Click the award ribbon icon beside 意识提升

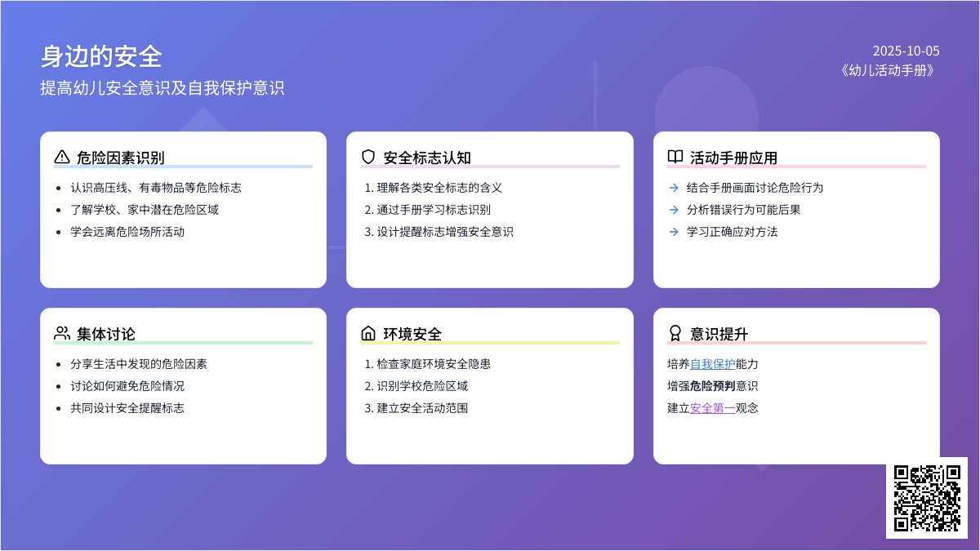[x=675, y=333]
